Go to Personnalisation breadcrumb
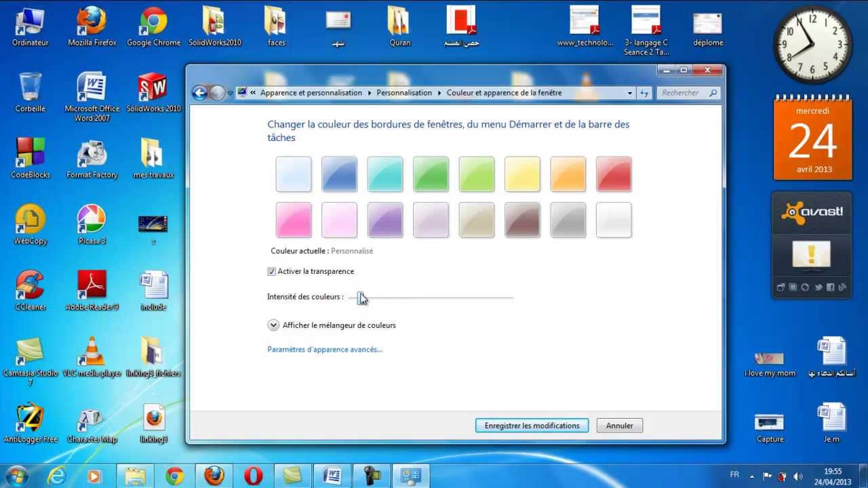This screenshot has width=868, height=488. point(404,93)
